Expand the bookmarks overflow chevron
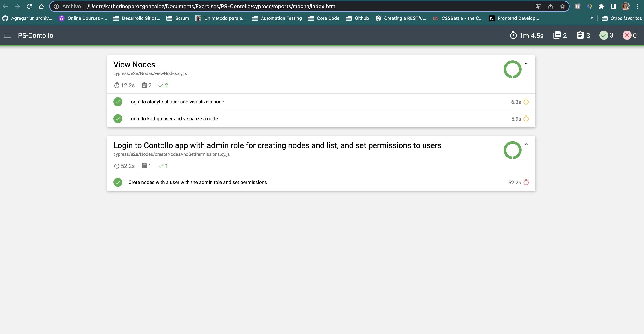 tap(592, 18)
